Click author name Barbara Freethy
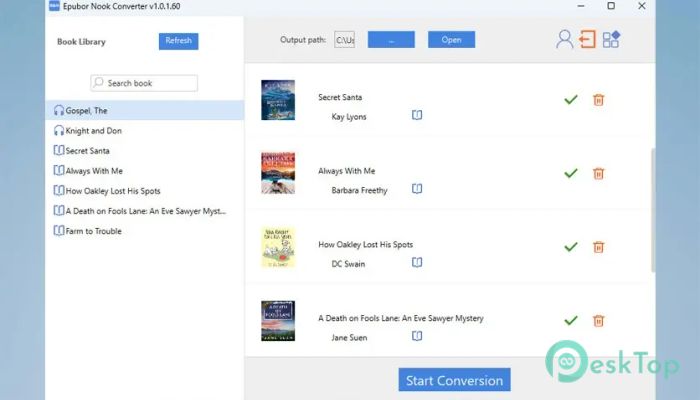This screenshot has height=400, width=700. coord(359,190)
